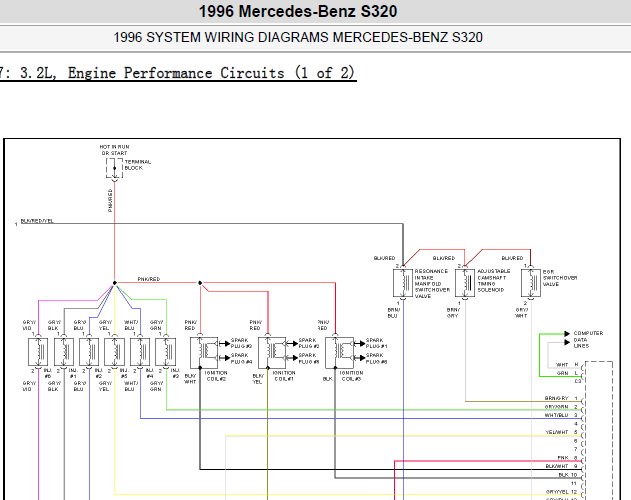Viewport: 631px width, 500px height.
Task: Click the GRY/WHT wire label
Action: pos(522,313)
